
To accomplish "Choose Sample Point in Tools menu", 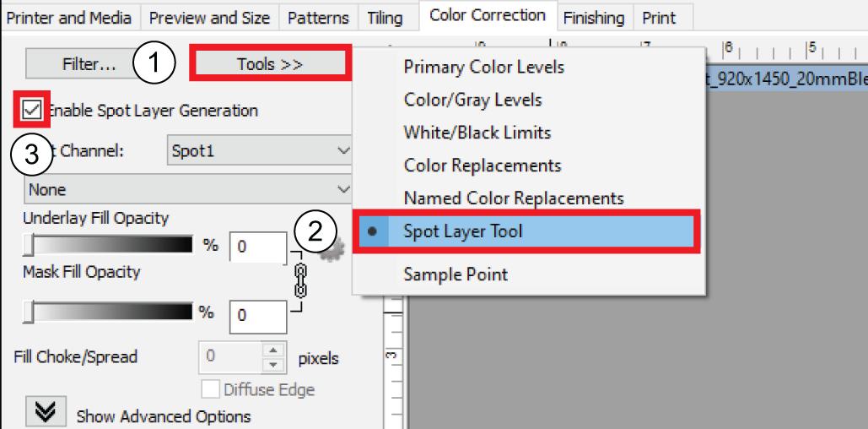I will 456,274.
